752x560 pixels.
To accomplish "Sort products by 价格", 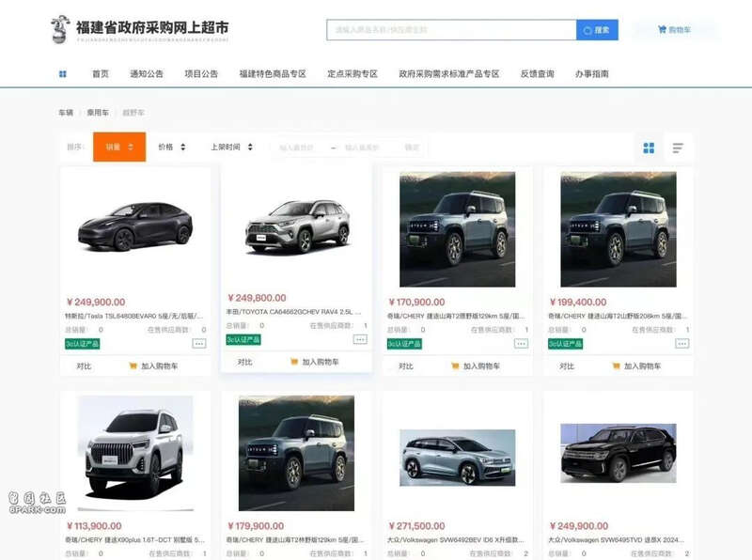I will (171, 148).
